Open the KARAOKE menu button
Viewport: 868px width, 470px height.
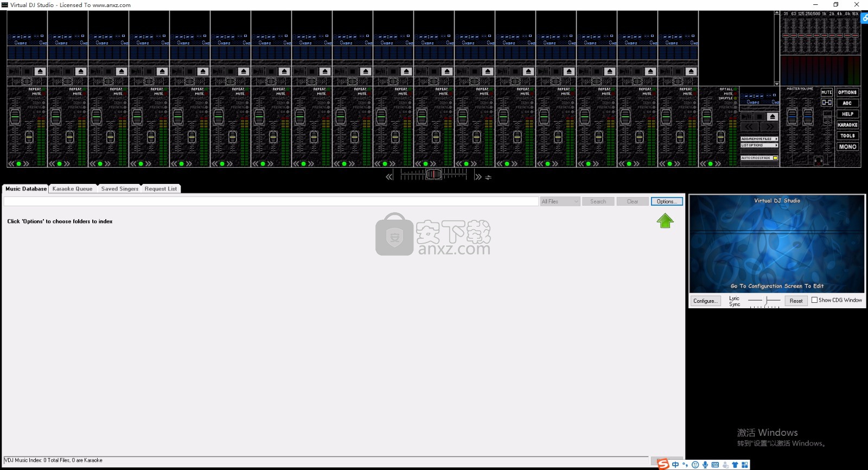pos(847,125)
